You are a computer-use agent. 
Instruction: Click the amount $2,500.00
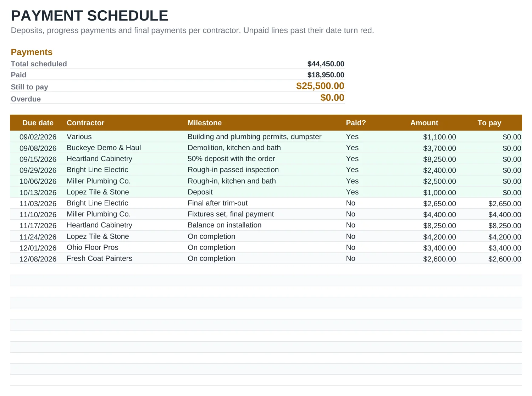click(x=439, y=181)
